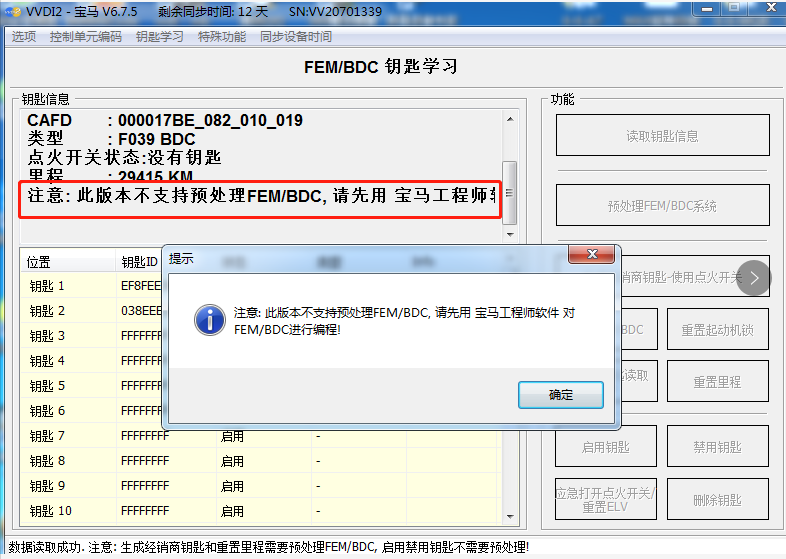Minimize the VVDI2 window

click(x=707, y=9)
